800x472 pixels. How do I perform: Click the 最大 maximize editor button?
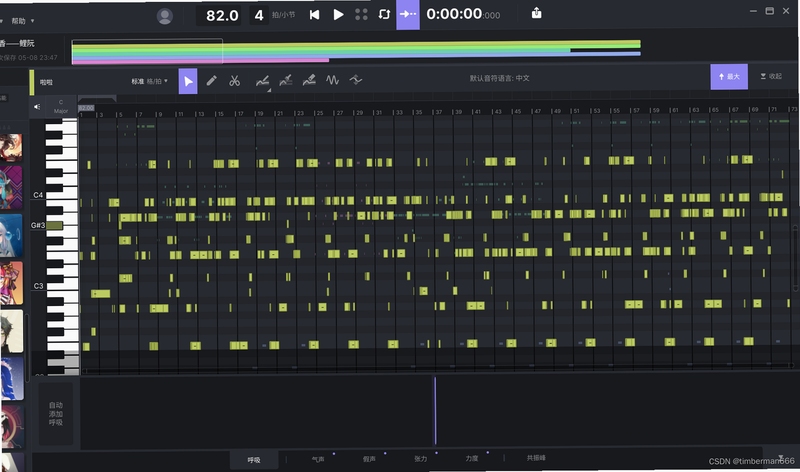[729, 77]
